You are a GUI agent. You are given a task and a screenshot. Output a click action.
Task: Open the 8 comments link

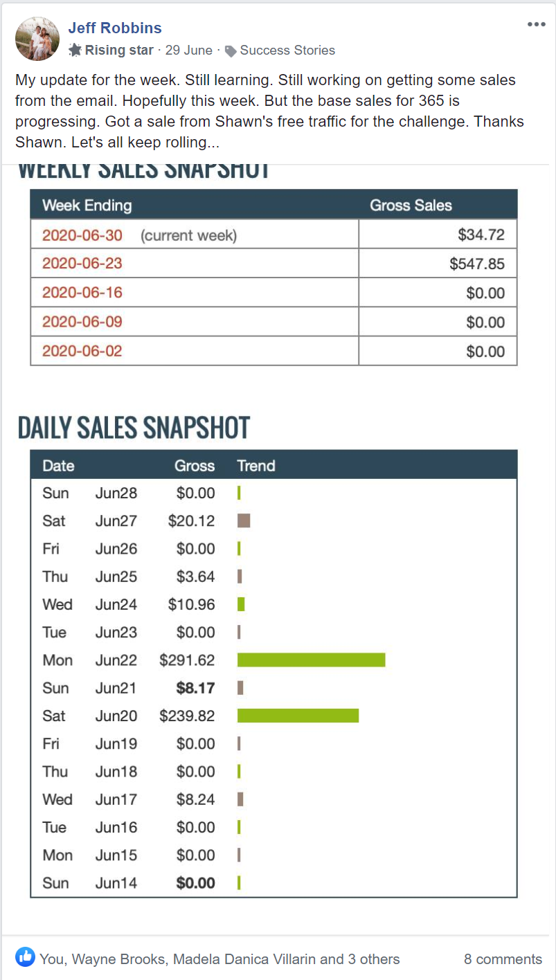[503, 959]
